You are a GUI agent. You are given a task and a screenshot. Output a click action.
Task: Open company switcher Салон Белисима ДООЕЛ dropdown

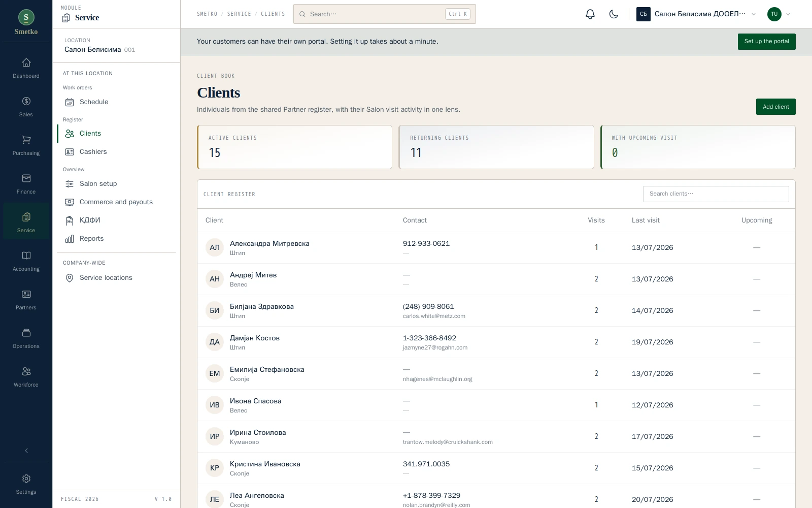click(696, 14)
